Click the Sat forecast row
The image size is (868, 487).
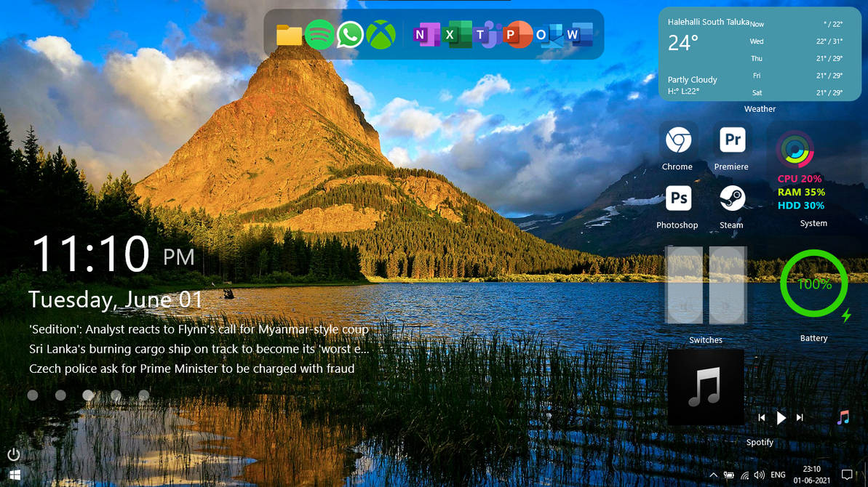pyautogui.click(x=797, y=93)
